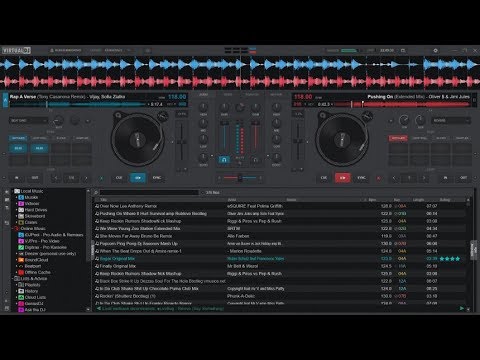Image resolution: width=480 pixels, height=360 pixels.
Task: Select track 'Finally Original Mix'
Action: coord(280,266)
